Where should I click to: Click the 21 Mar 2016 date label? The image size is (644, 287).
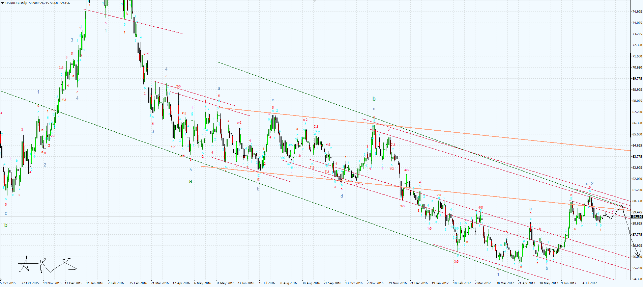pyautogui.click(x=160, y=283)
